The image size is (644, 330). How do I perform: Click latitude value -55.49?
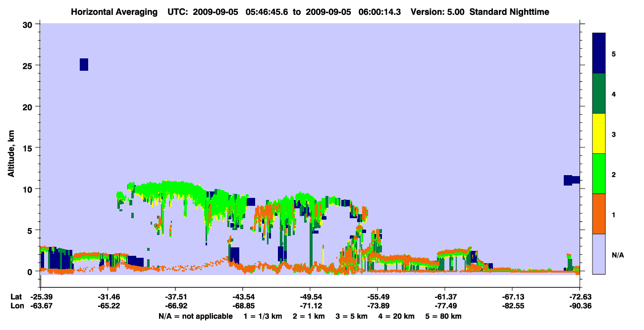377,297
